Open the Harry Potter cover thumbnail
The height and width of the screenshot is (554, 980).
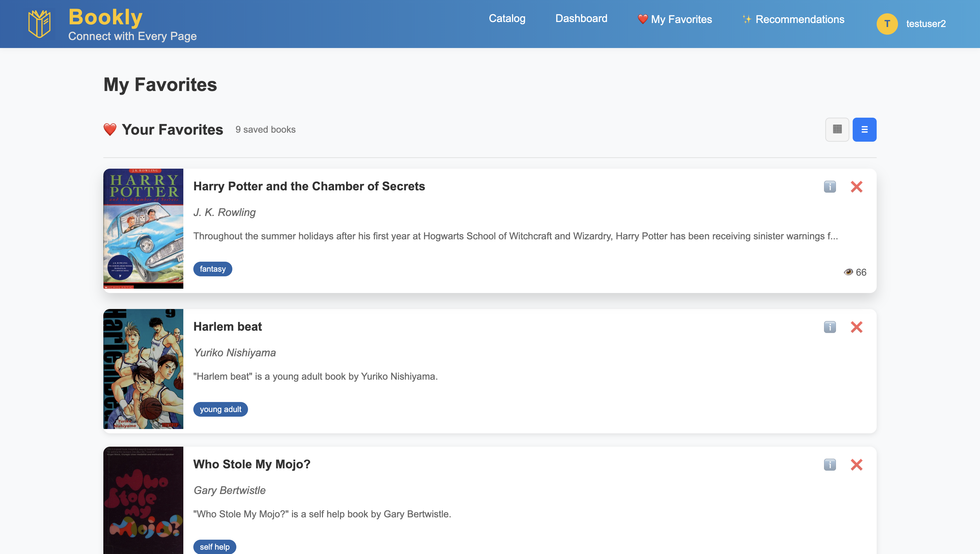[x=143, y=229]
